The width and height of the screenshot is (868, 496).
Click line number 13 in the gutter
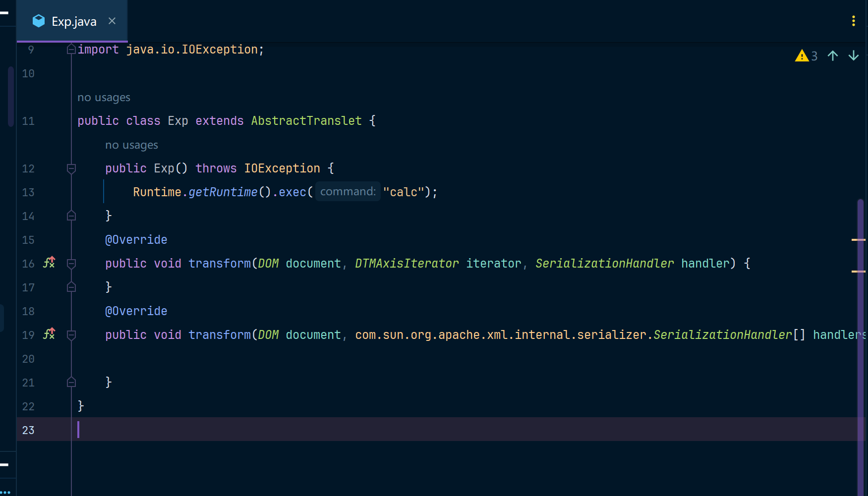28,192
